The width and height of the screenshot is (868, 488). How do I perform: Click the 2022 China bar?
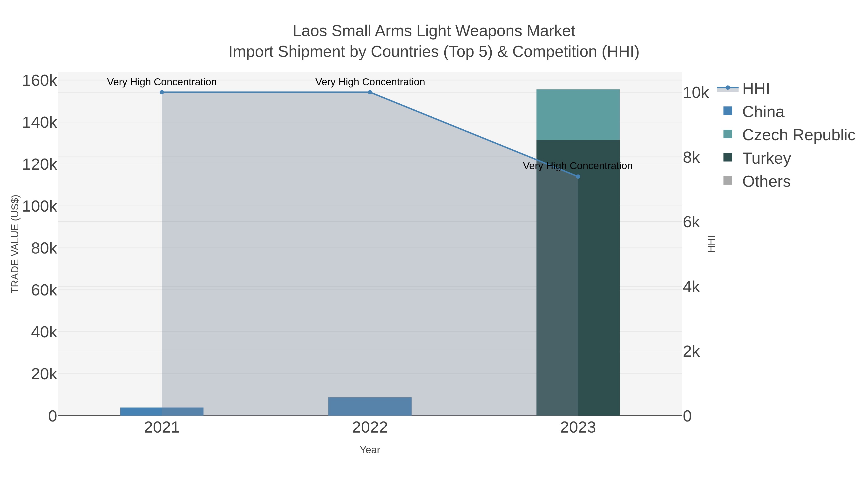pyautogui.click(x=370, y=407)
